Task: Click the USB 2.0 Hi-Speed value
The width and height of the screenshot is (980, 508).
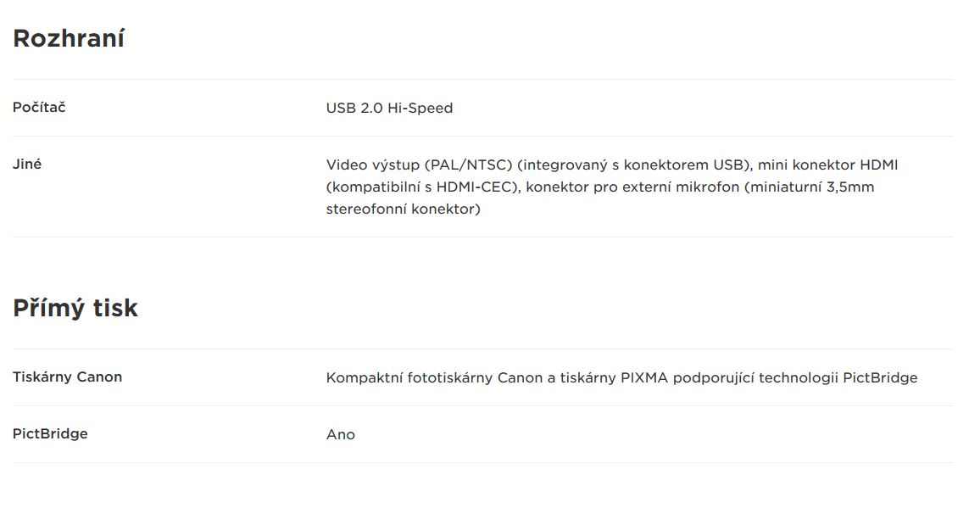Action: pyautogui.click(x=389, y=109)
